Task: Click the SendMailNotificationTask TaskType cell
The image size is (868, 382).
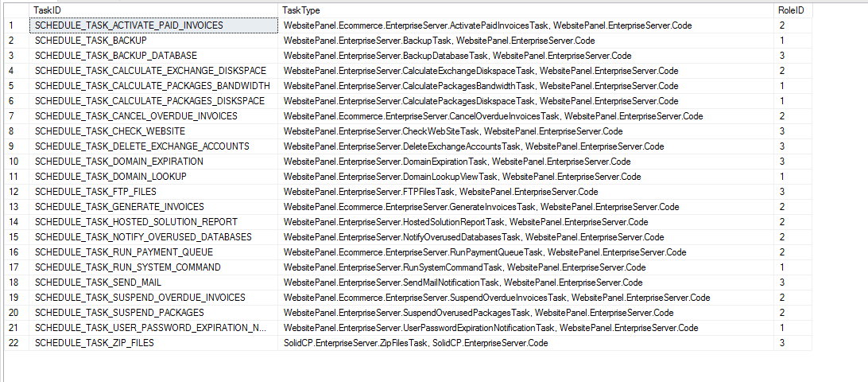Action: pos(526,283)
